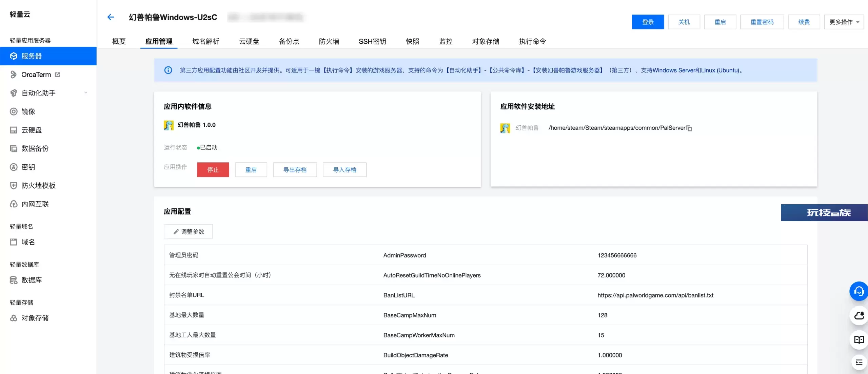Click the 基地工人最大数量 row label
Image resolution: width=868 pixels, height=374 pixels.
point(193,335)
